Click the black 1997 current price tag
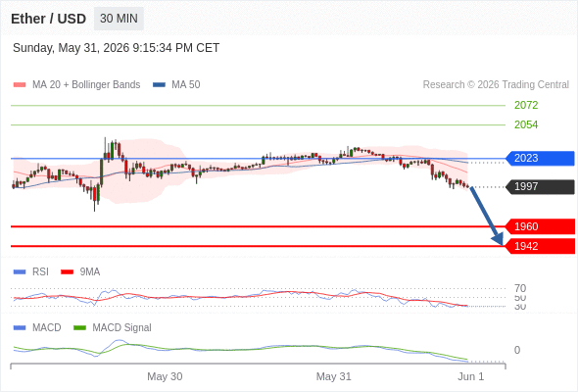Screen dimensions: 578x392 (x=540, y=186)
